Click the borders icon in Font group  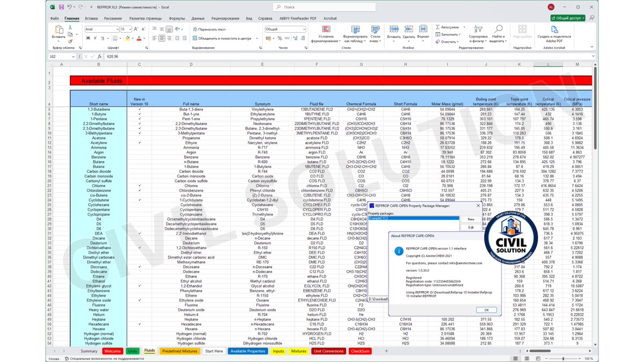(116, 39)
